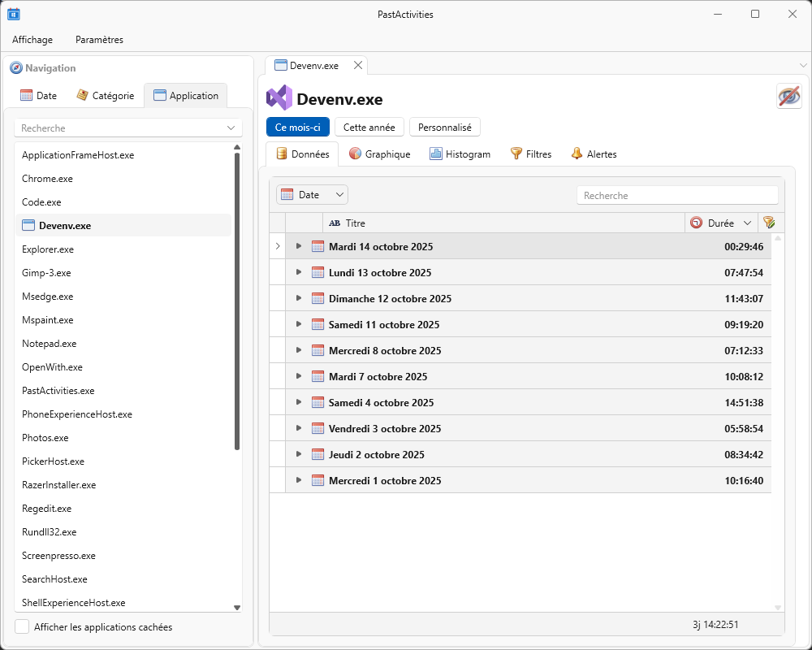
Task: Open the Alertes bell tab
Action: coord(593,154)
